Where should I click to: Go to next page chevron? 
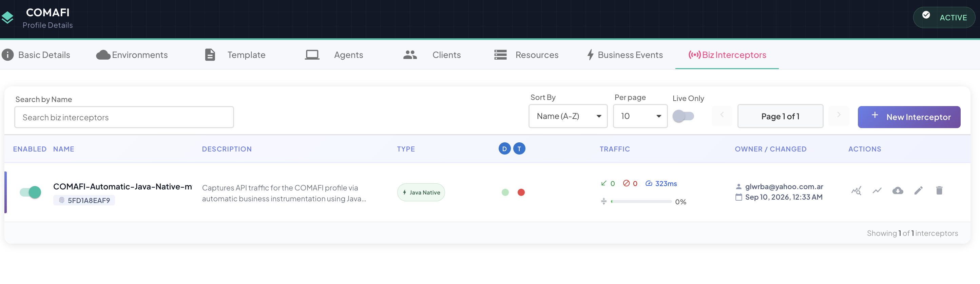coord(839,115)
